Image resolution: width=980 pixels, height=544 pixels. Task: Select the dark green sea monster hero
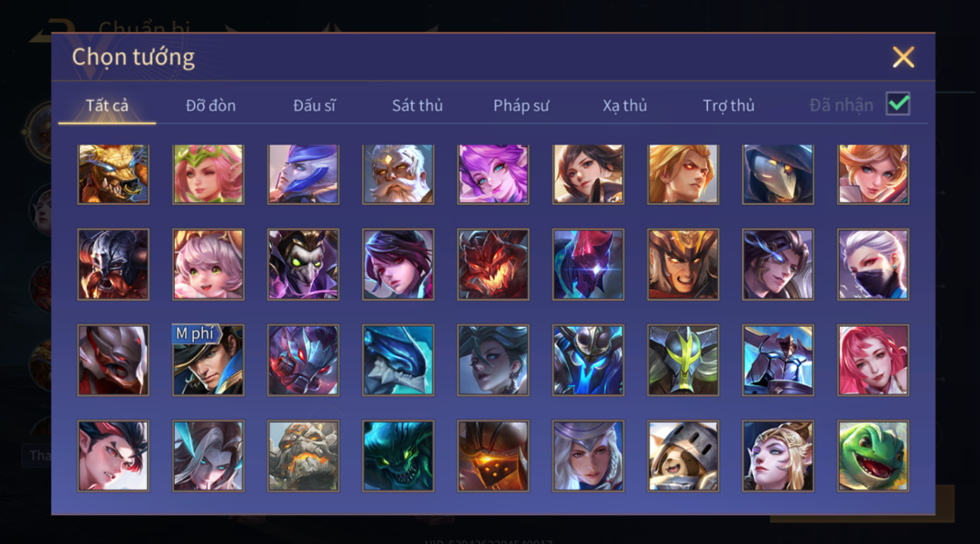[x=398, y=456]
